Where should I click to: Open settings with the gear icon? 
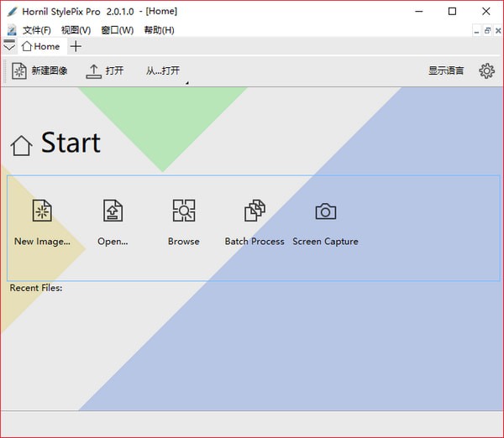click(x=486, y=70)
